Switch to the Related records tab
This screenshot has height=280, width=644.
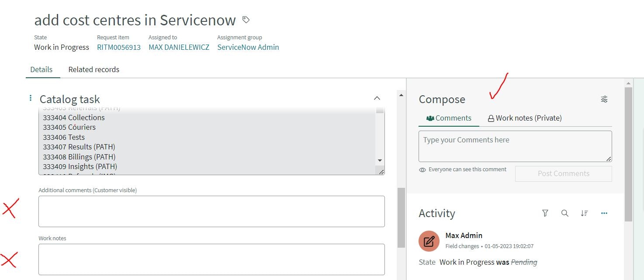click(x=93, y=69)
